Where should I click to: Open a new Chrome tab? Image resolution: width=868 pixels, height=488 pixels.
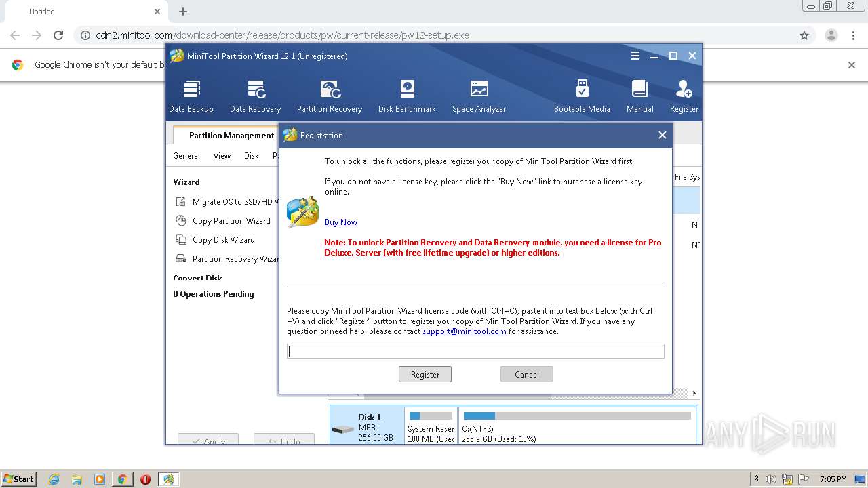183,12
